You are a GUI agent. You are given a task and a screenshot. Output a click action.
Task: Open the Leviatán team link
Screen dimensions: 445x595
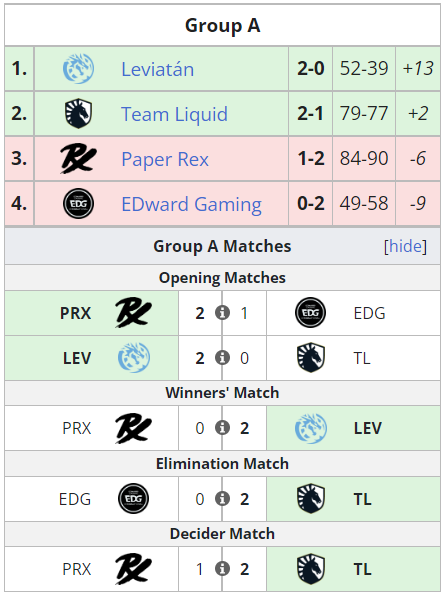157,69
